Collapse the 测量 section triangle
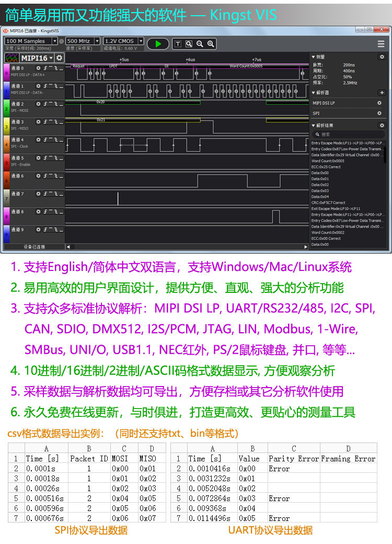 (313, 57)
